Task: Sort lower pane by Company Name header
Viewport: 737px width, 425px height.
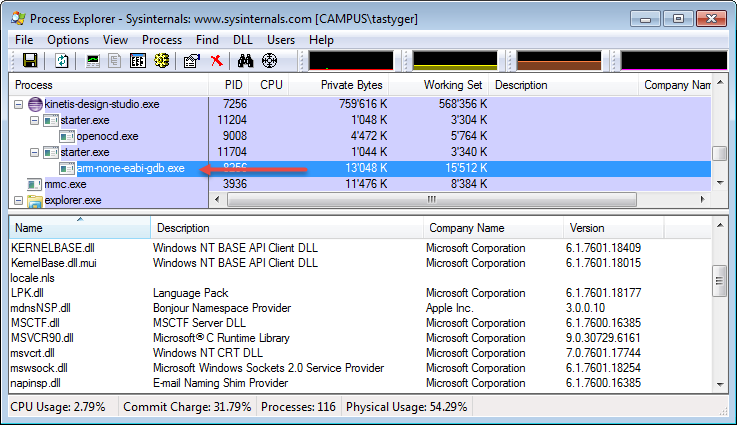Action: [x=494, y=228]
